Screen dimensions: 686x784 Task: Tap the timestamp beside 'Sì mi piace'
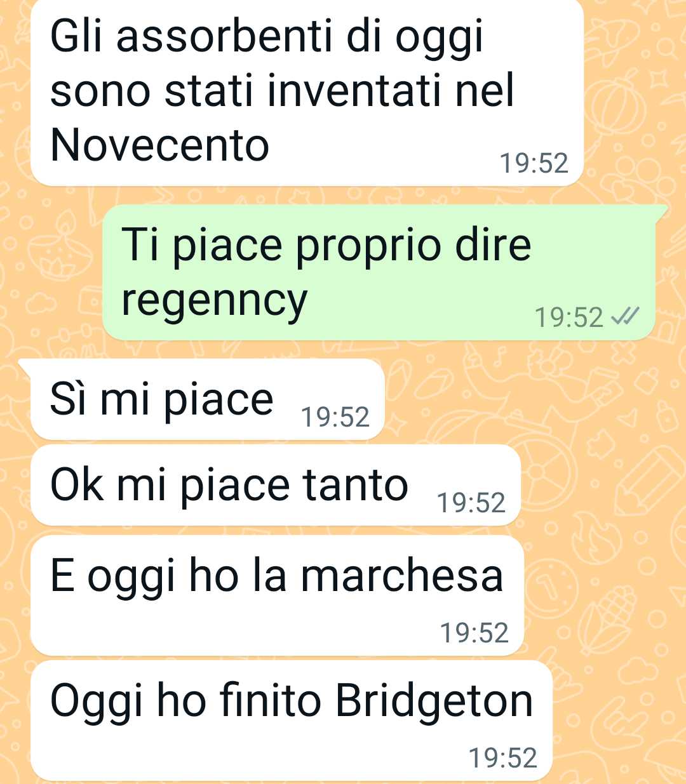coord(335,417)
